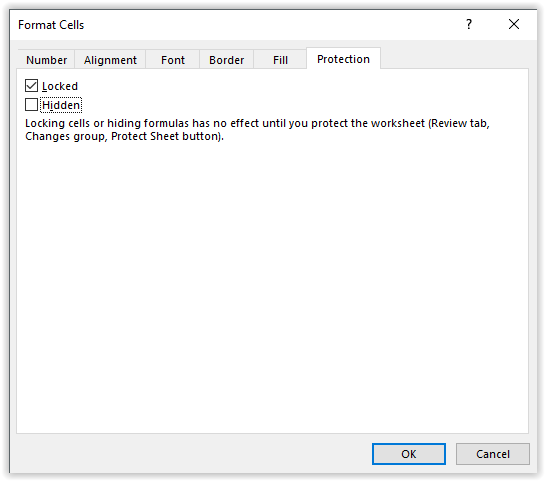This screenshot has height=481, width=545.
Task: Click the Locked text label
Action: (x=60, y=86)
